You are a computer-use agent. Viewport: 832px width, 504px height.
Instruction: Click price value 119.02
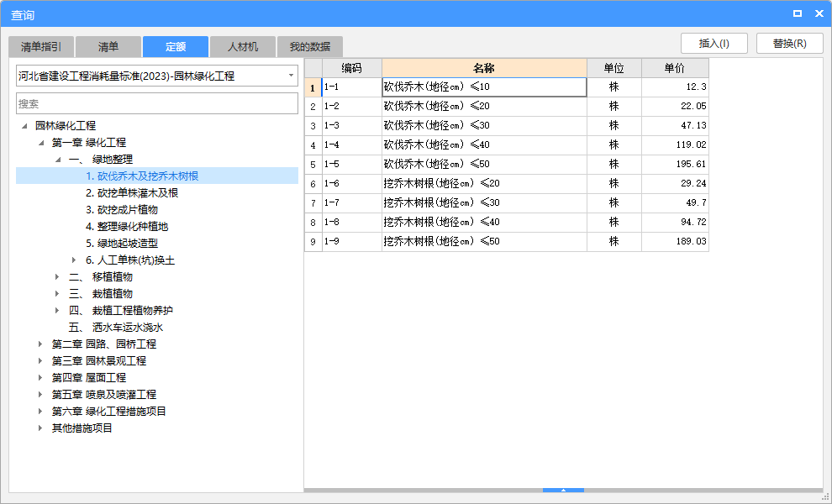pos(675,144)
